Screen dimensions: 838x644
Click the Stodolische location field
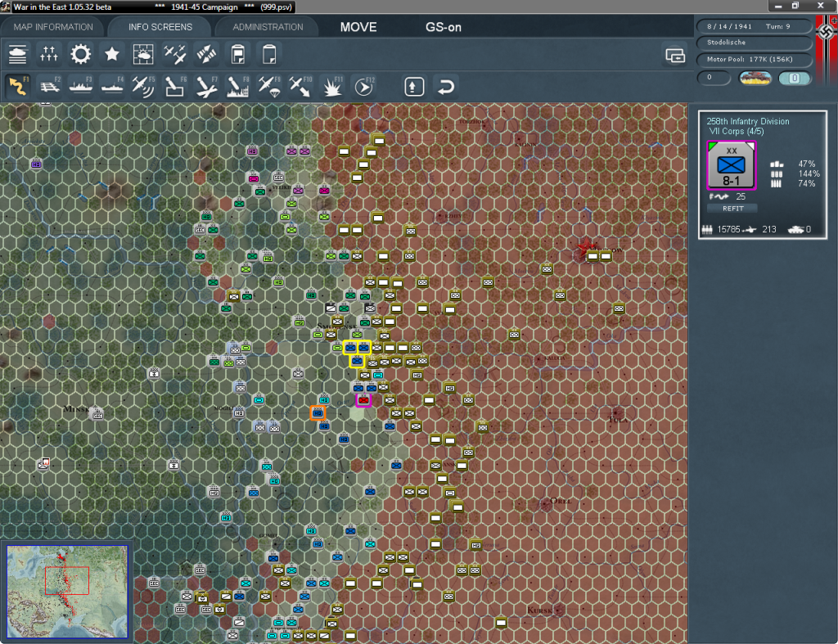coord(754,43)
